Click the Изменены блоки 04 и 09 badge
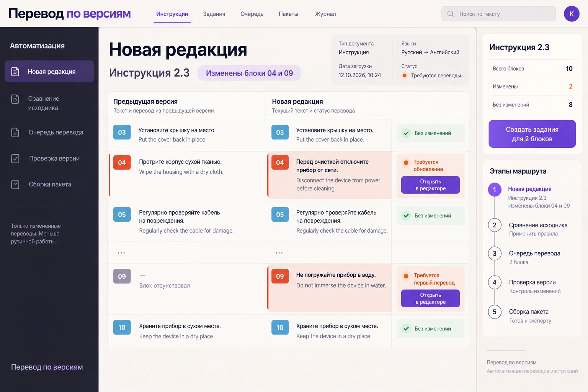 point(249,73)
